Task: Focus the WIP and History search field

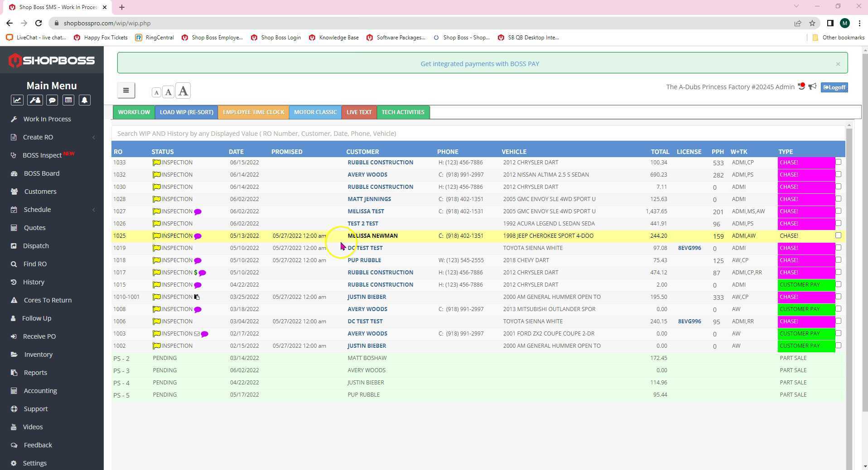Action: (478, 134)
